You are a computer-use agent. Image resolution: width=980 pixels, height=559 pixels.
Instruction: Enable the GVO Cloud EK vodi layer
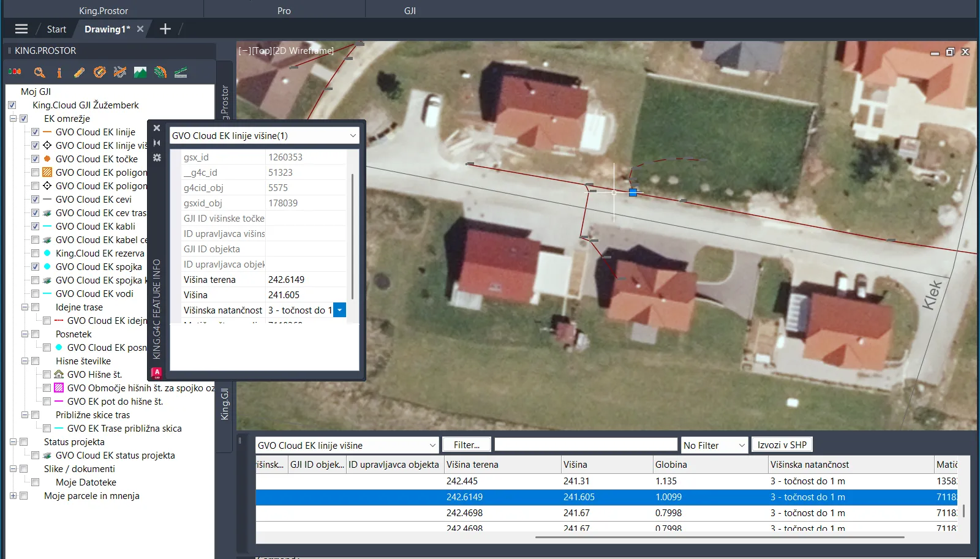36,294
